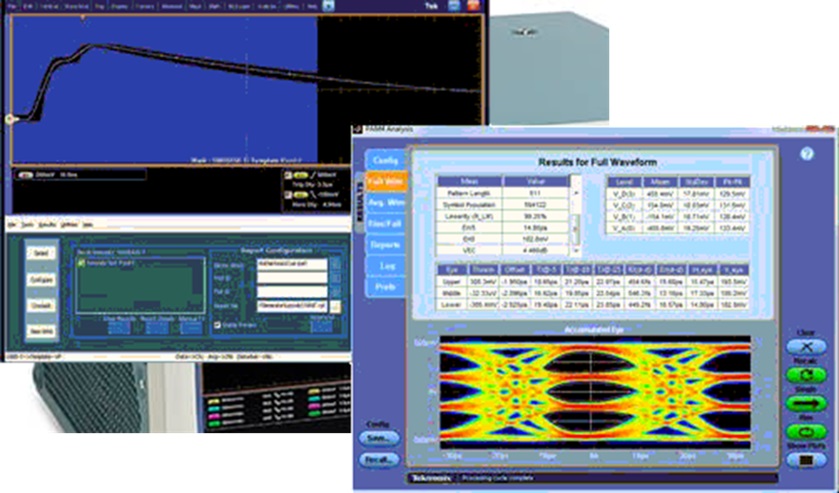Viewport: 839px width, 493px height.
Task: Expand the first Report Configuration field dropdown
Action: click(336, 262)
